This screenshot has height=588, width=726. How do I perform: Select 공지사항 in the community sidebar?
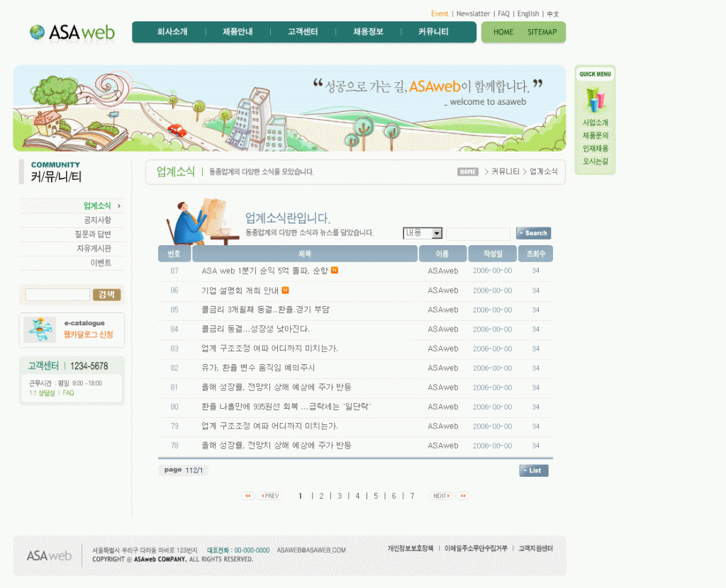coord(97,220)
